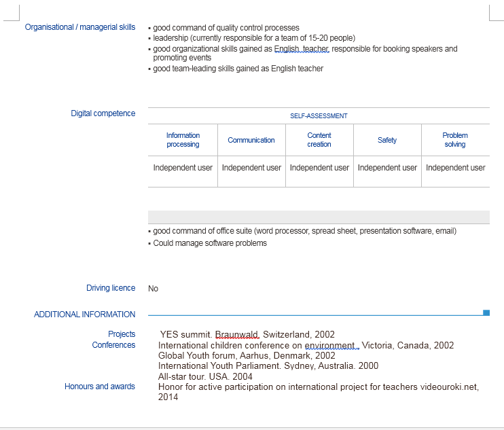Click the 'Information processing' column header
The width and height of the screenshot is (504, 430).
(x=183, y=140)
